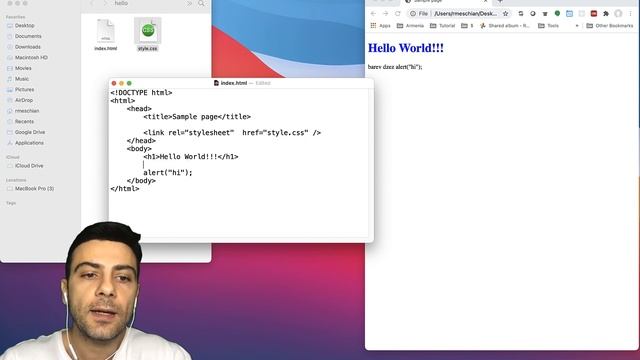This screenshot has width=640, height=360.
Task: Open the $ bookmarks folder
Action: click(x=467, y=25)
